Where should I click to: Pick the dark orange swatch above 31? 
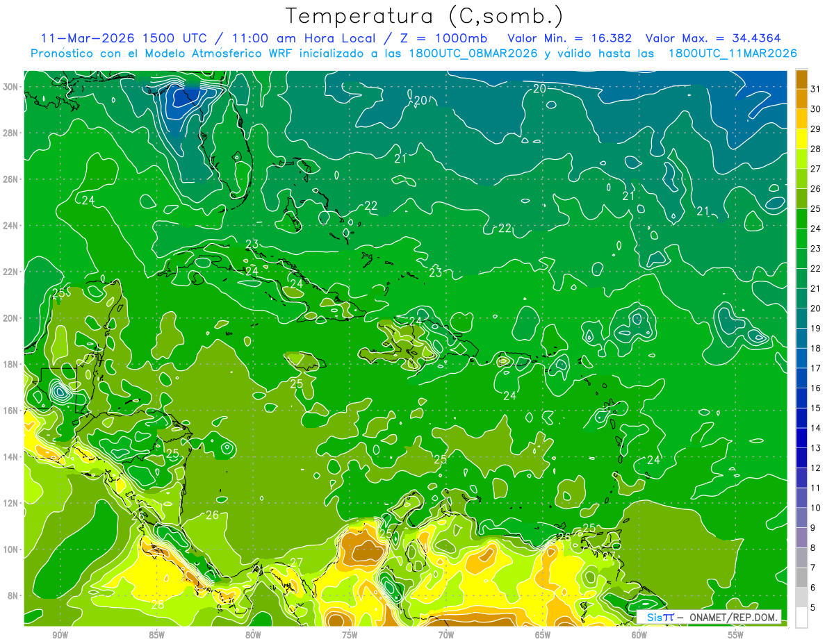click(801, 79)
